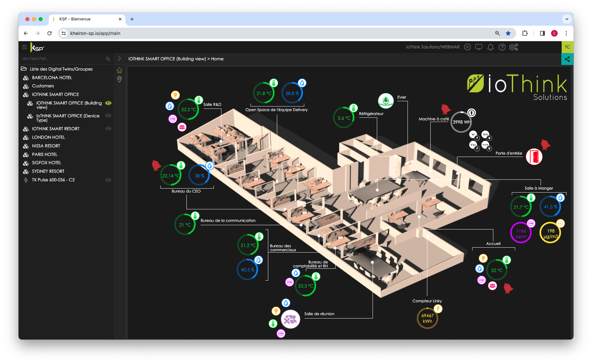This screenshot has height=364, width=592.
Task: Click the Compteur Linky 69467 kWh gauge
Action: click(427, 318)
